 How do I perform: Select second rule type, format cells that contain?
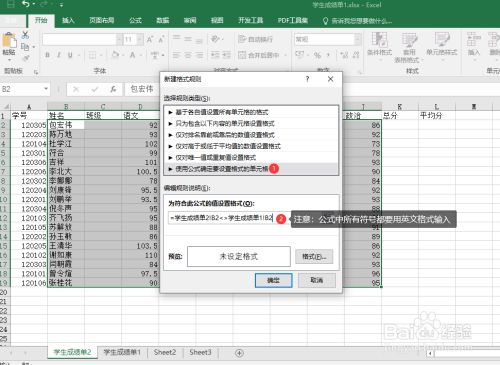(x=251, y=123)
